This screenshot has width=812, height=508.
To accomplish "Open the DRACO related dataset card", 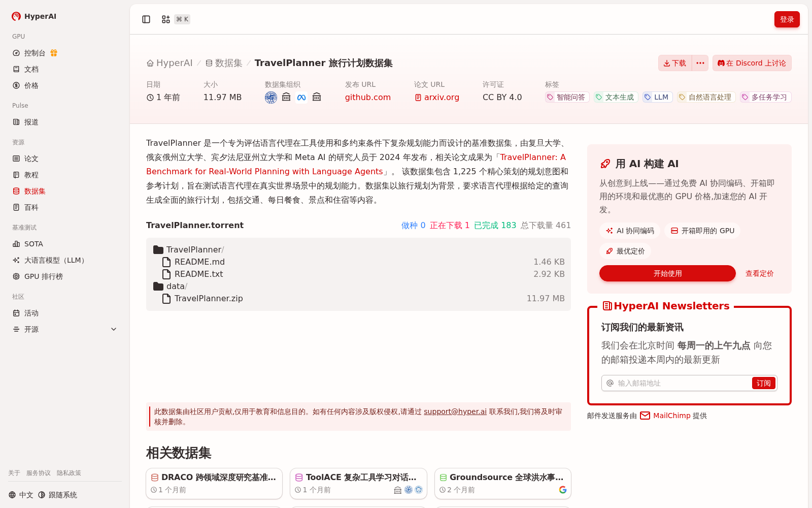I will point(214,484).
